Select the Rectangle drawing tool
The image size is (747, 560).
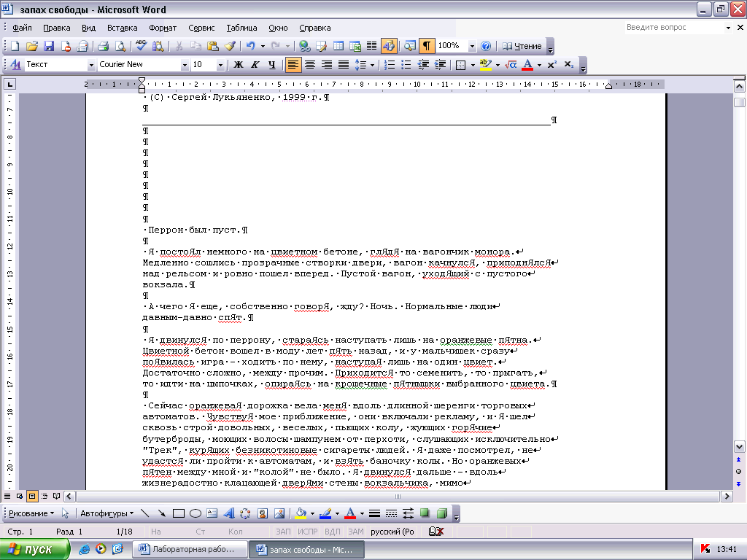[179, 513]
